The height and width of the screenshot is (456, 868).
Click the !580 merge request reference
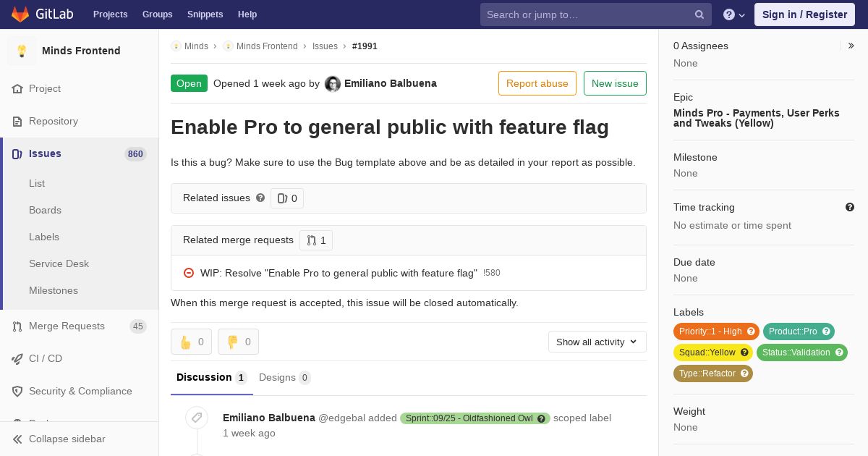coord(492,273)
